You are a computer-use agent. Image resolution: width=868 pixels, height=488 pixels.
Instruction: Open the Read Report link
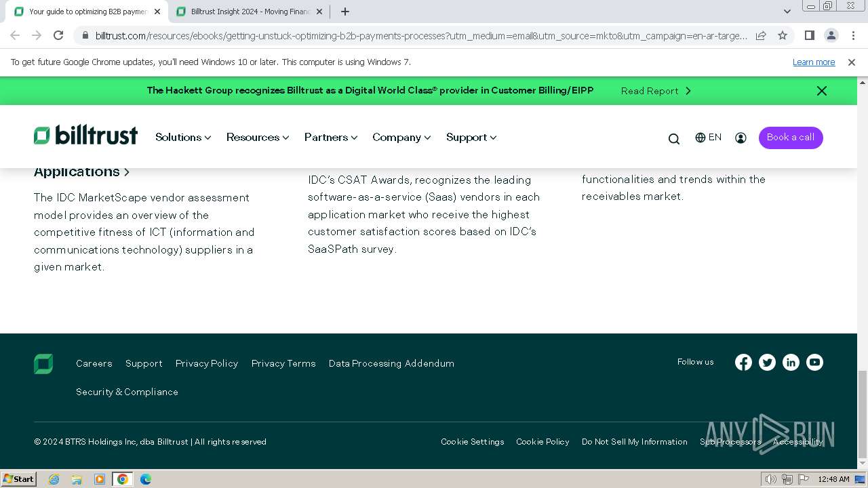pyautogui.click(x=656, y=91)
